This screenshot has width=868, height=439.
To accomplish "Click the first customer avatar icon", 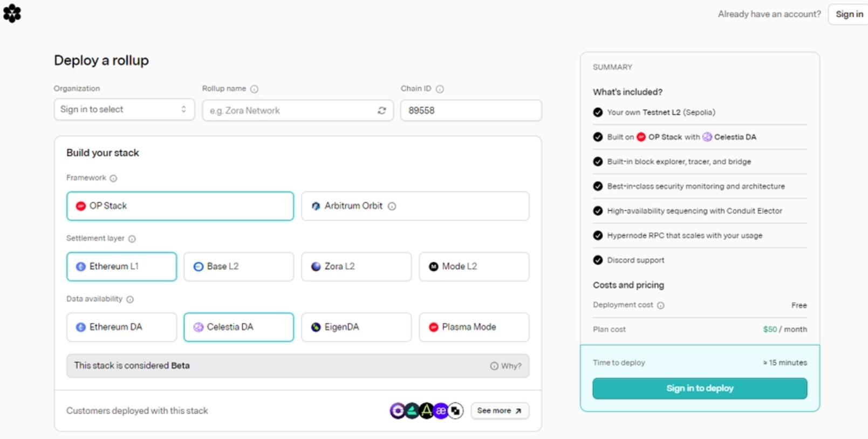I will (398, 411).
